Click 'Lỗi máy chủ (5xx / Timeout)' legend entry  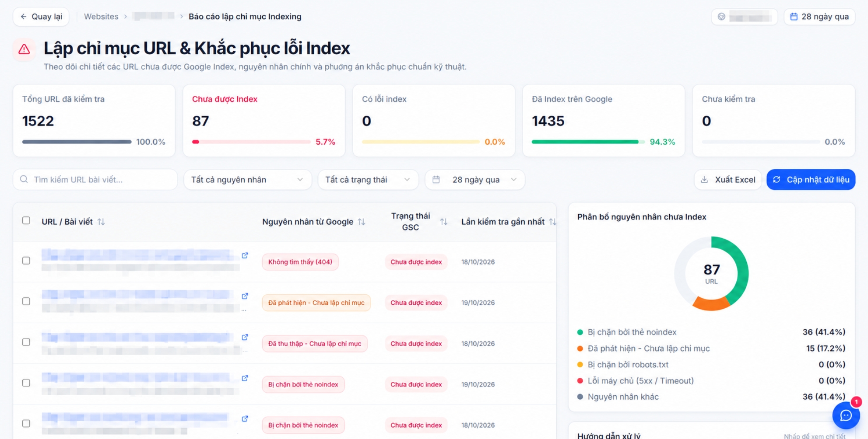[x=711, y=380]
